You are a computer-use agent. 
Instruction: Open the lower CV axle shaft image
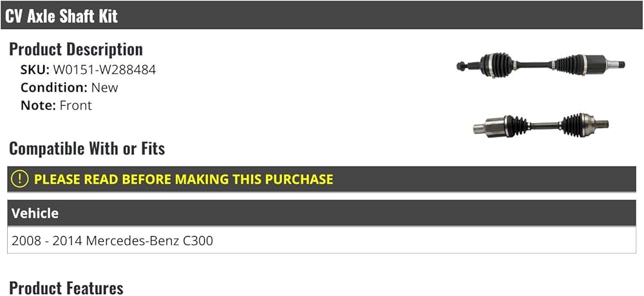tap(540, 125)
